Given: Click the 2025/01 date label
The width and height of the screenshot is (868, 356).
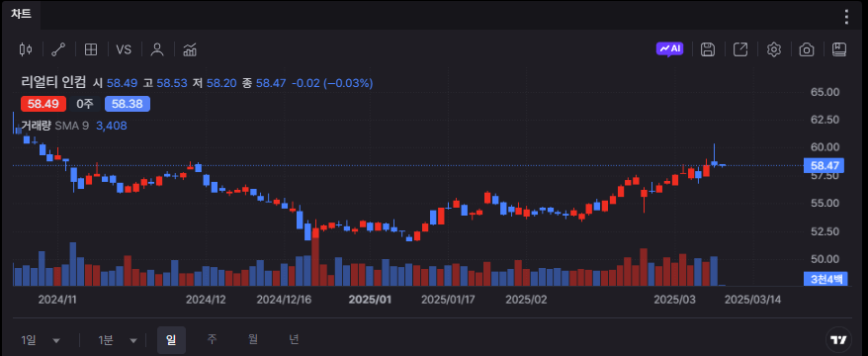Looking at the screenshot, I should [369, 300].
